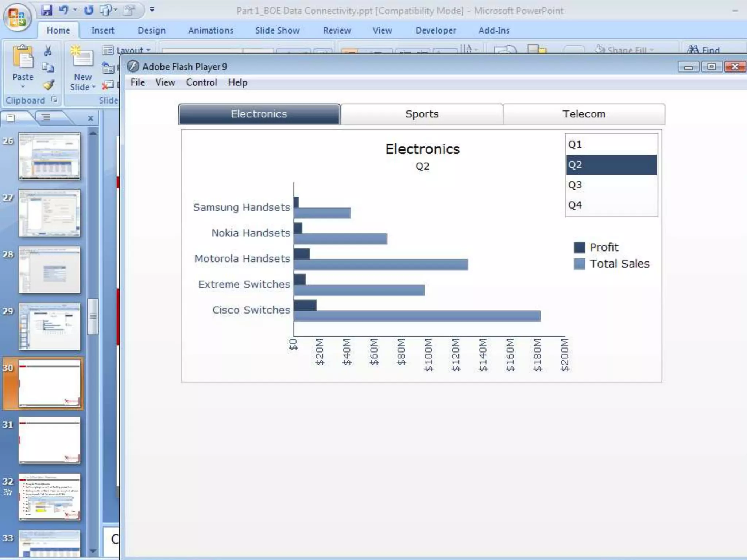
Task: Select slide 30 thumbnail
Action: pos(49,384)
